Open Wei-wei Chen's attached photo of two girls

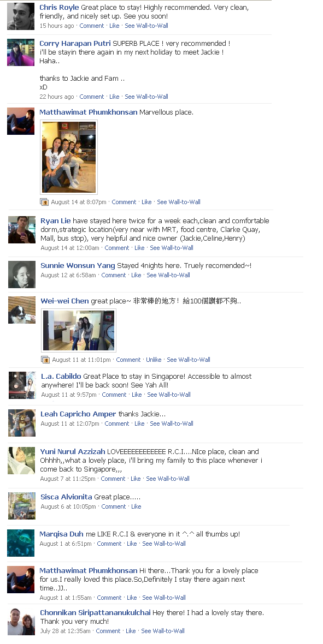79,330
